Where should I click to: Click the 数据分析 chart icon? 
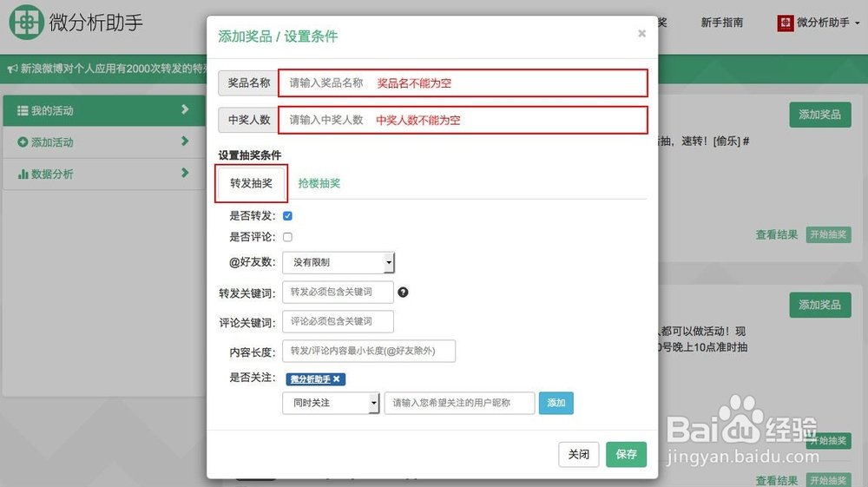(x=23, y=174)
